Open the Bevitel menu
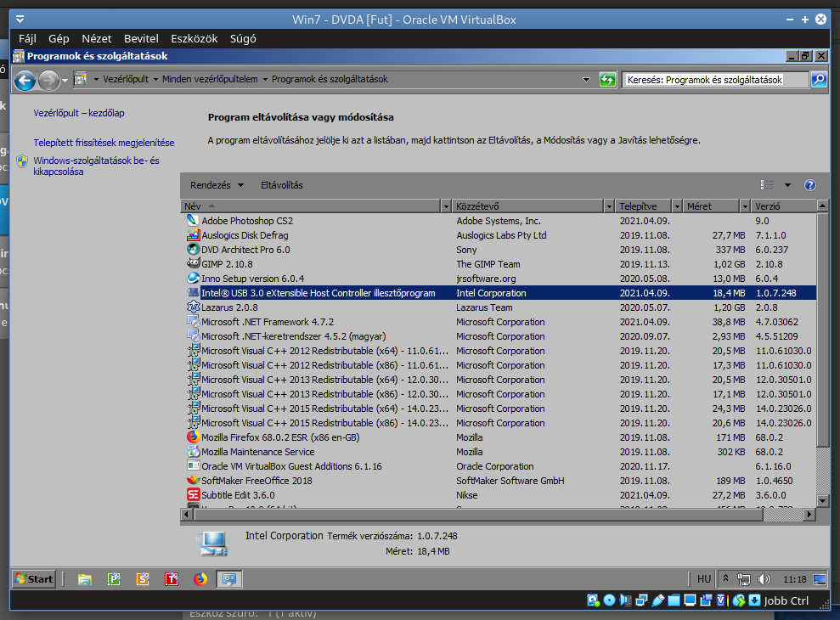 pos(141,38)
